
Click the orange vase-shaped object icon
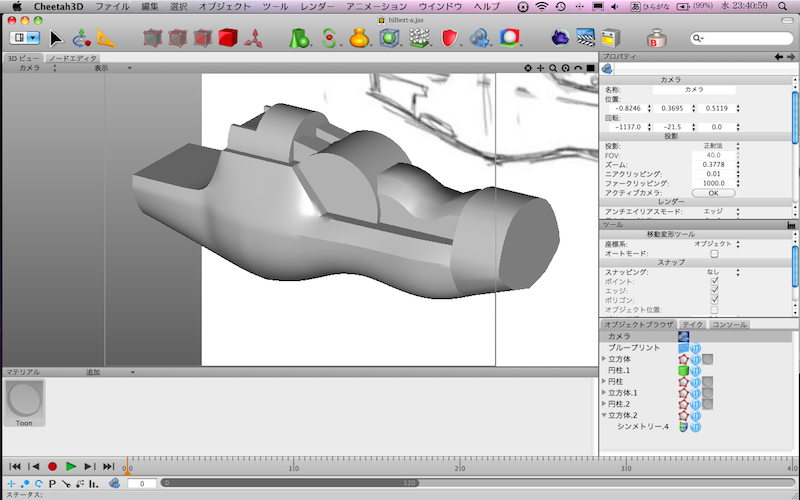point(359,39)
